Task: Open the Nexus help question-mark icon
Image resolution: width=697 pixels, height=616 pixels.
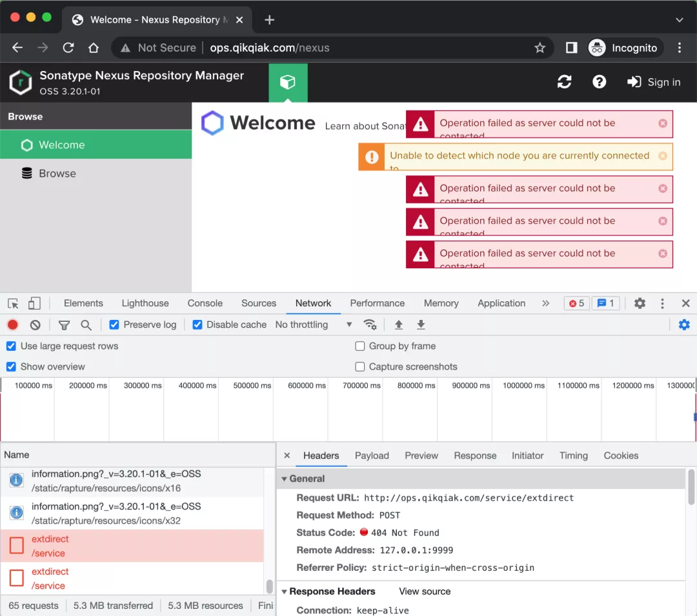Action: pos(599,82)
